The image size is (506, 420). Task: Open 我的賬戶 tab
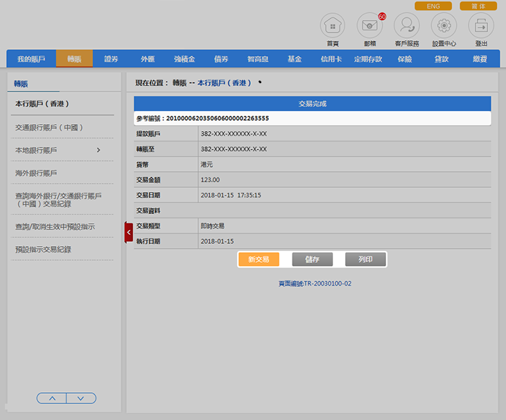(31, 59)
